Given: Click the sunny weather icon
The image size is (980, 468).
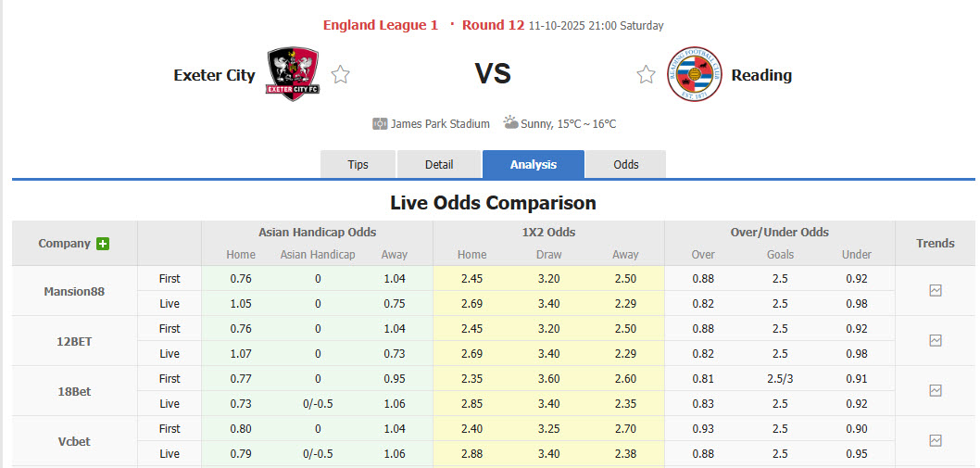Looking at the screenshot, I should click(x=510, y=122).
